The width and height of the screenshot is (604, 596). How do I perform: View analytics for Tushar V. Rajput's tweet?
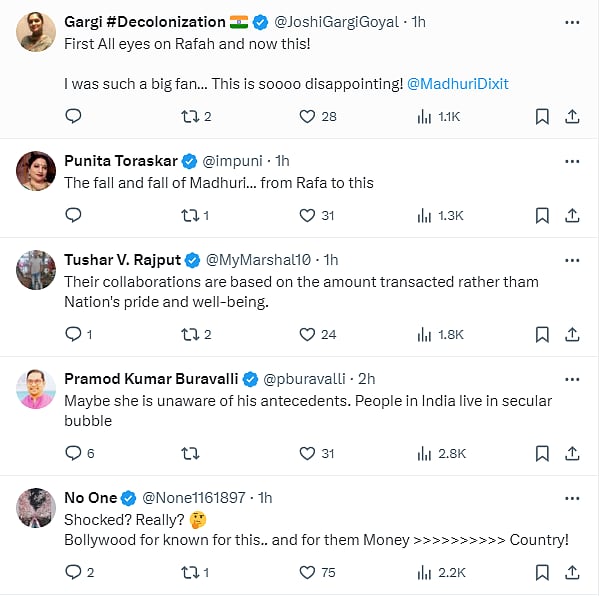pyautogui.click(x=423, y=334)
